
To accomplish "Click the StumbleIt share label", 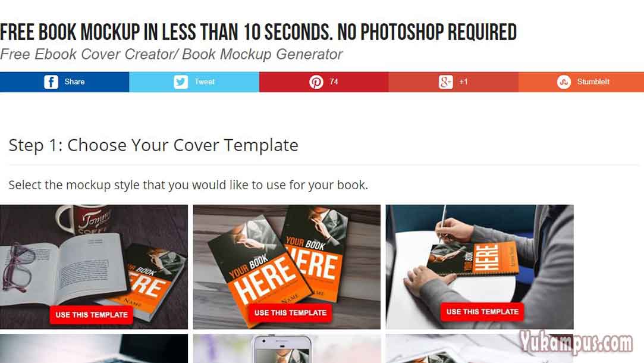I will tap(593, 82).
